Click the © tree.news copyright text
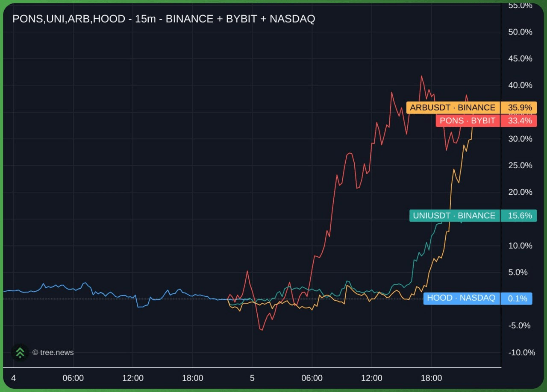 click(x=53, y=353)
